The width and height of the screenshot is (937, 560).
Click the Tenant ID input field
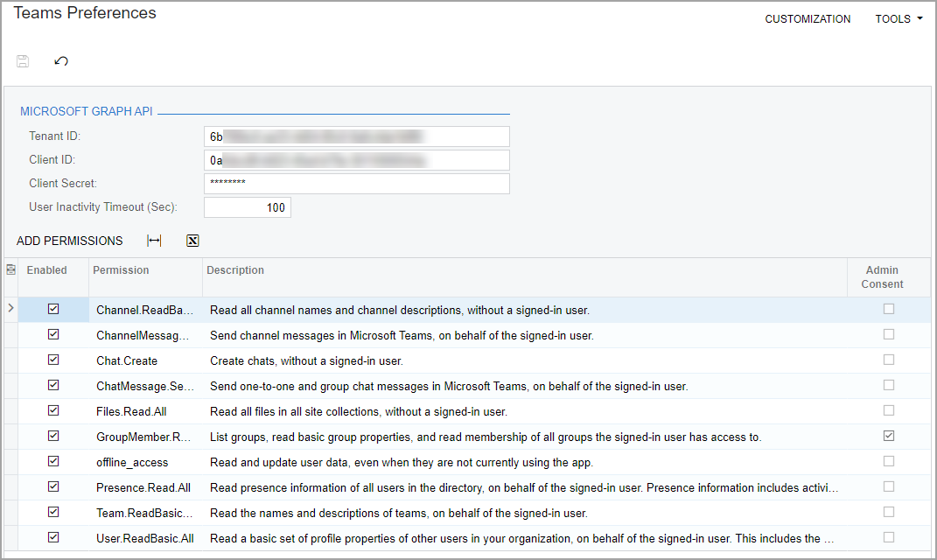(x=356, y=136)
